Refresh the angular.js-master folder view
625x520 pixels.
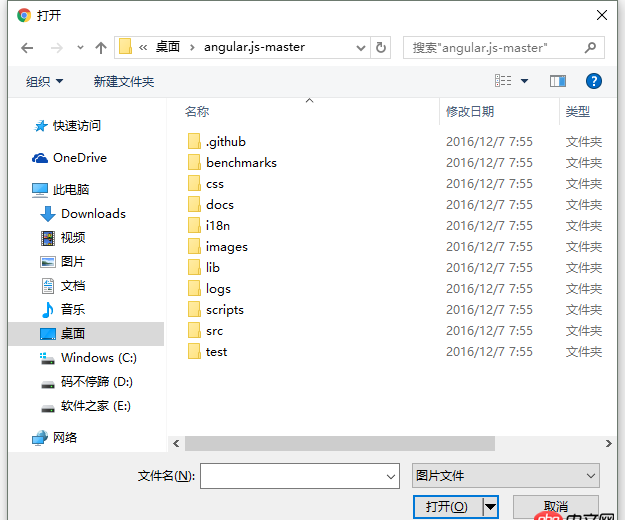click(x=381, y=48)
